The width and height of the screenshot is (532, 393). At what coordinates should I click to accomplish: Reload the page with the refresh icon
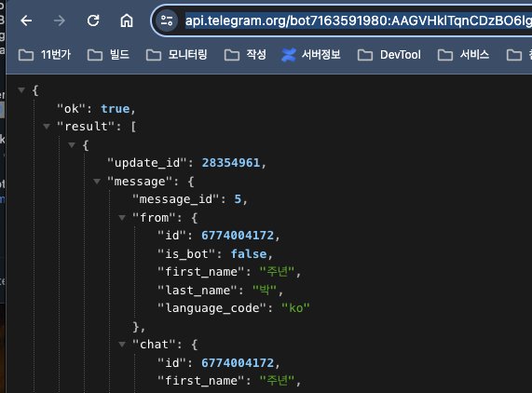[93, 21]
